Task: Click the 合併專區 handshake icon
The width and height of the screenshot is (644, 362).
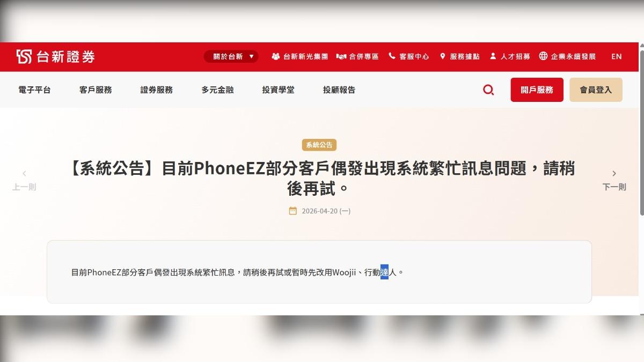Action: click(341, 56)
